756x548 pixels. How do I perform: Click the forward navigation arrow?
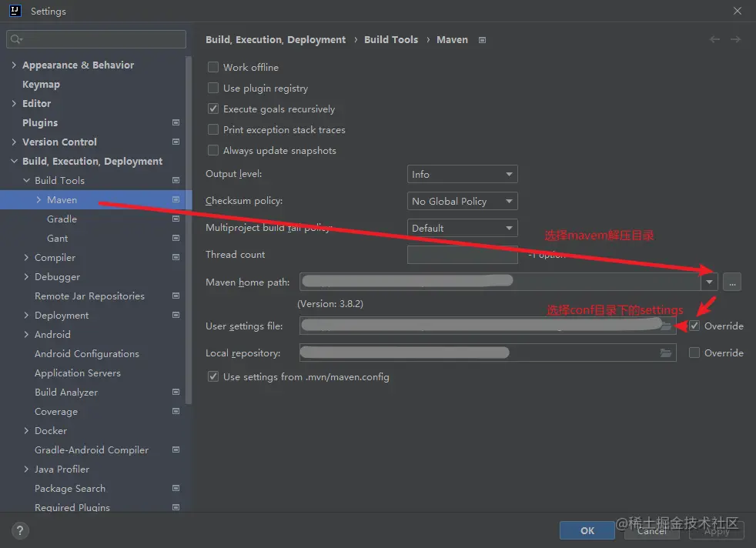735,39
